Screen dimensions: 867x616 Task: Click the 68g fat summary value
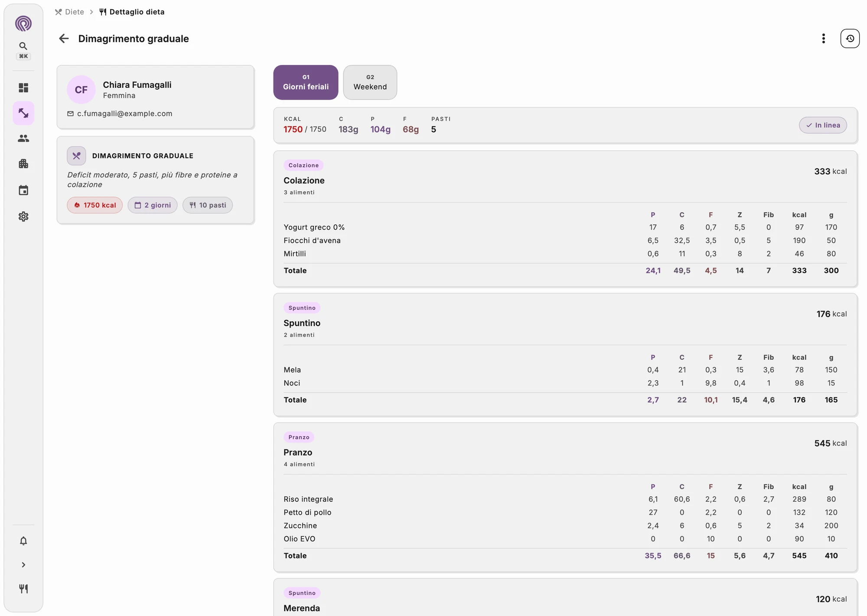(x=411, y=129)
